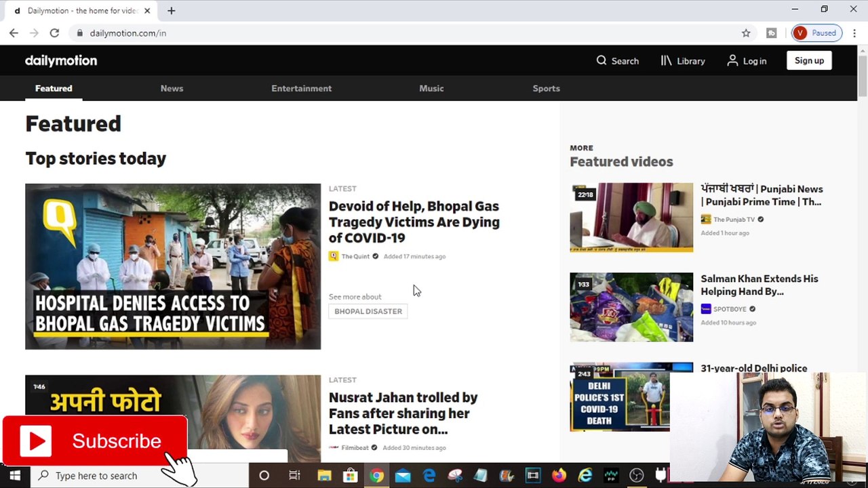Open the SPOTBOYE channel name

click(x=730, y=309)
